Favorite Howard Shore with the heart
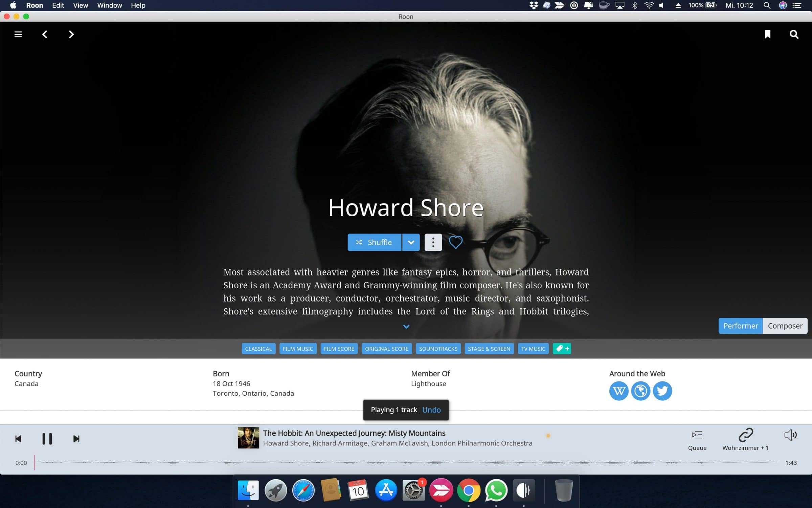This screenshot has height=508, width=812. (x=455, y=242)
